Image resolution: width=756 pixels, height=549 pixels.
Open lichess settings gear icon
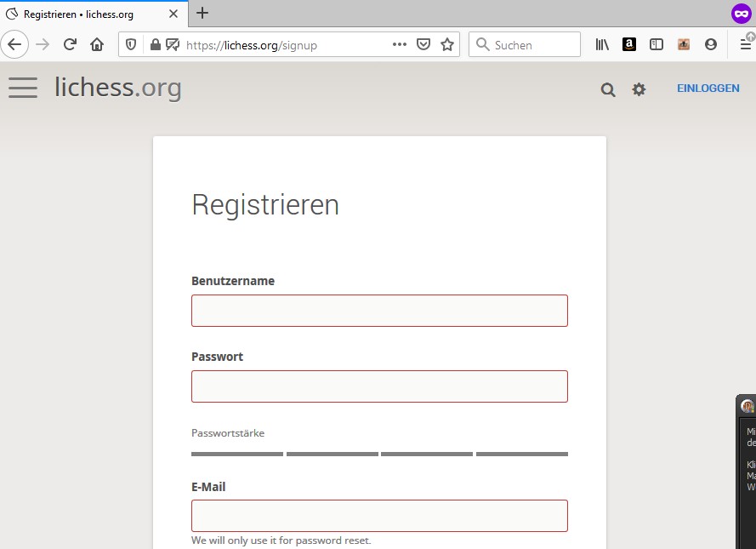639,89
